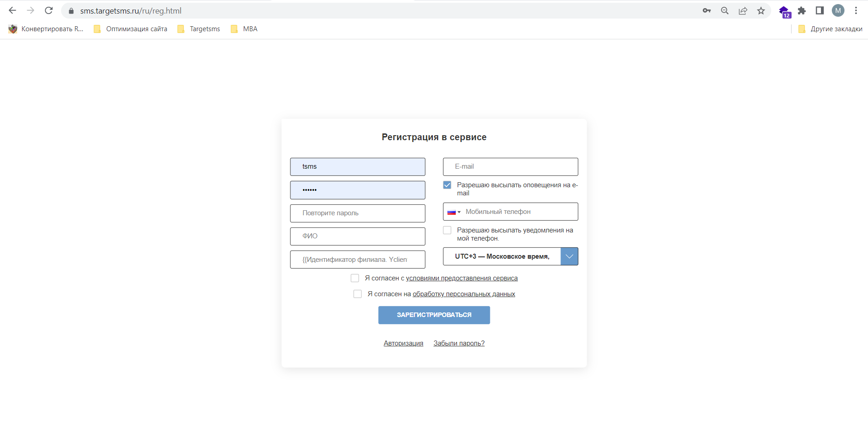Click the Повторите пароль field
The image size is (868, 445).
pos(358,213)
